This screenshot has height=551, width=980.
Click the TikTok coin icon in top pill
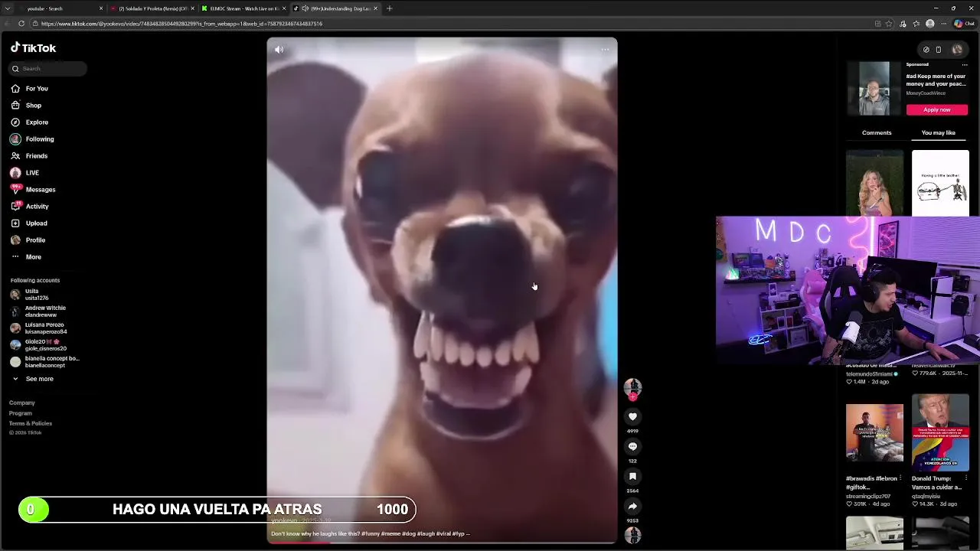[x=926, y=50]
